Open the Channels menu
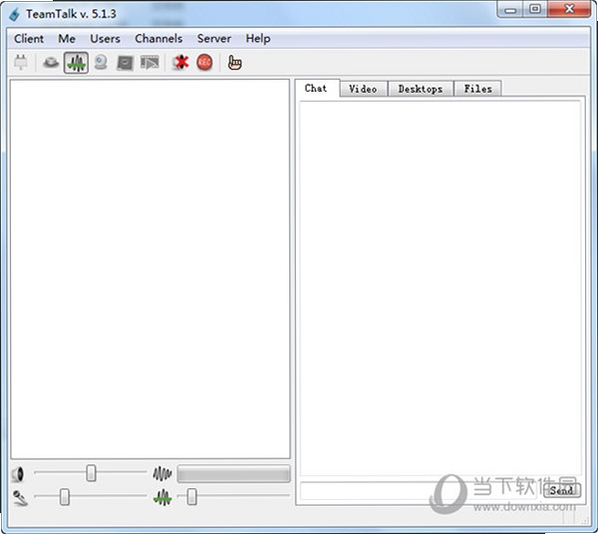This screenshot has height=534, width=598. (x=159, y=39)
